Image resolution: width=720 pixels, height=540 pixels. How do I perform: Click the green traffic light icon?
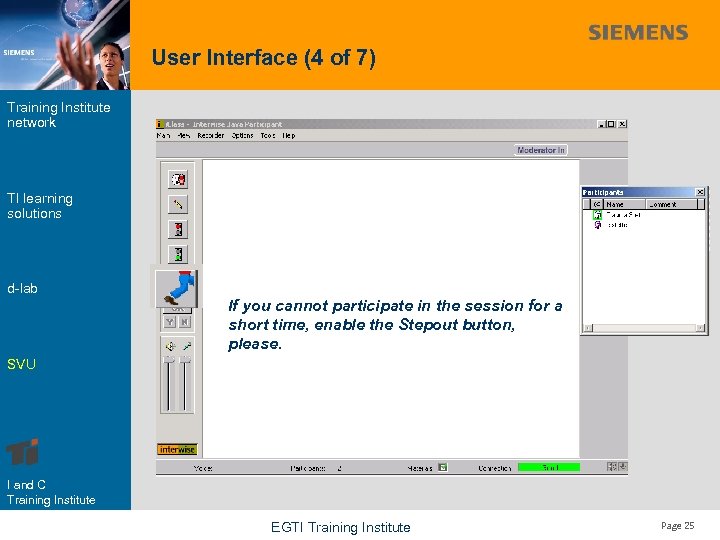click(x=178, y=254)
